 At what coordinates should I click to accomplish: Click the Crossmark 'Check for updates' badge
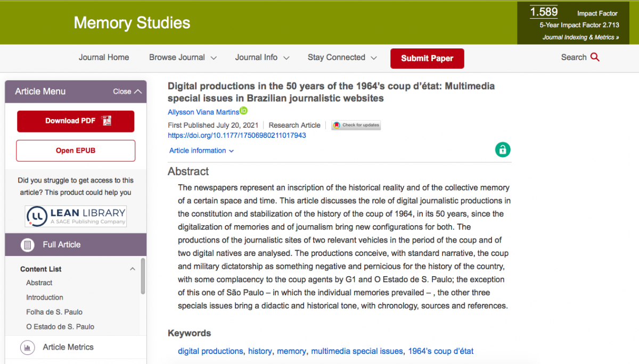pyautogui.click(x=356, y=125)
